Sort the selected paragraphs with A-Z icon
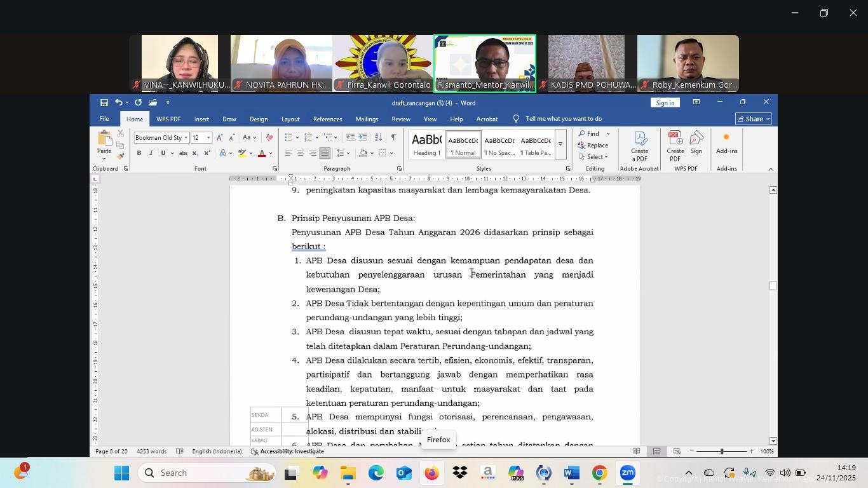Viewport: 868px width, 488px height. point(378,137)
